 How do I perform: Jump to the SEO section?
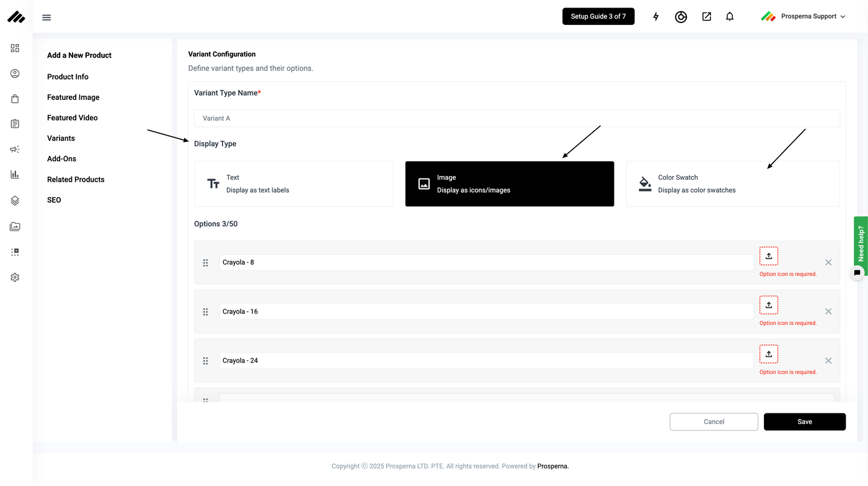click(54, 200)
